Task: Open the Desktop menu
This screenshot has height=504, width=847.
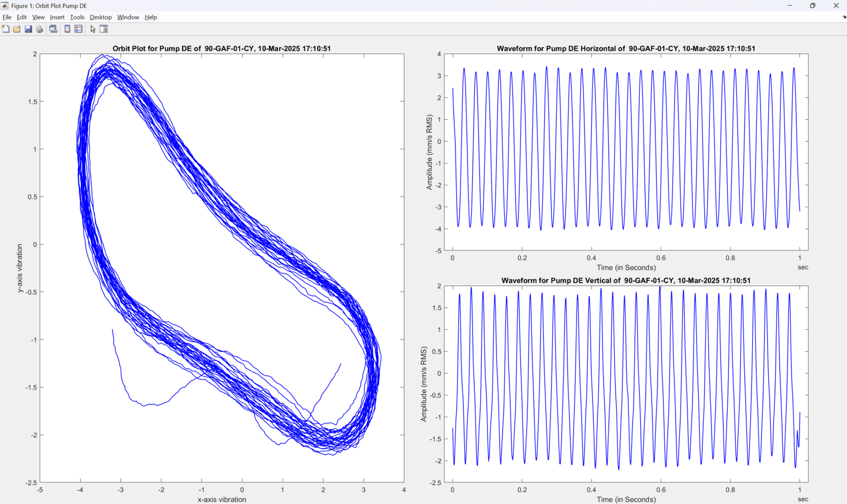Action: click(x=101, y=17)
